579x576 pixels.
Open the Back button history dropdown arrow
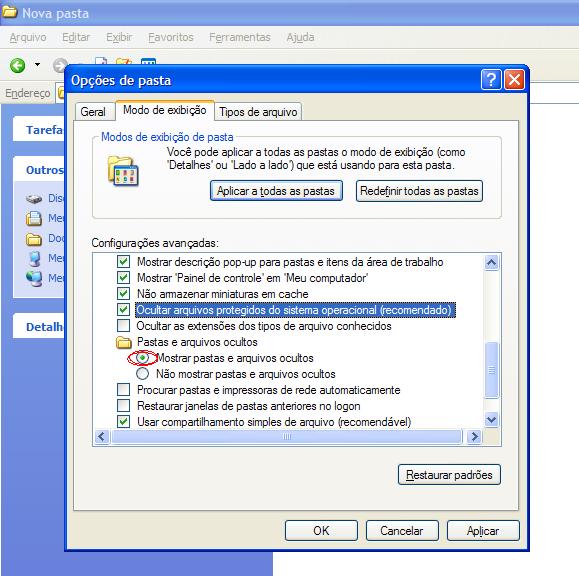37,65
